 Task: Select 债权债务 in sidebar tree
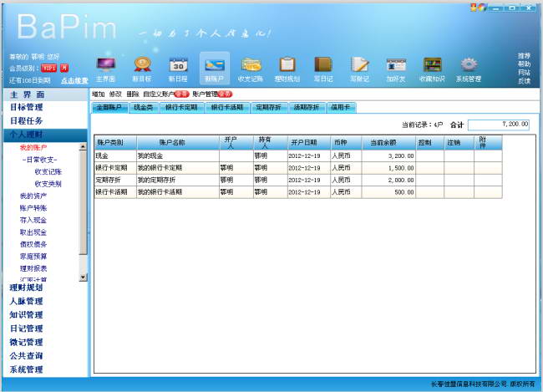tap(33, 244)
